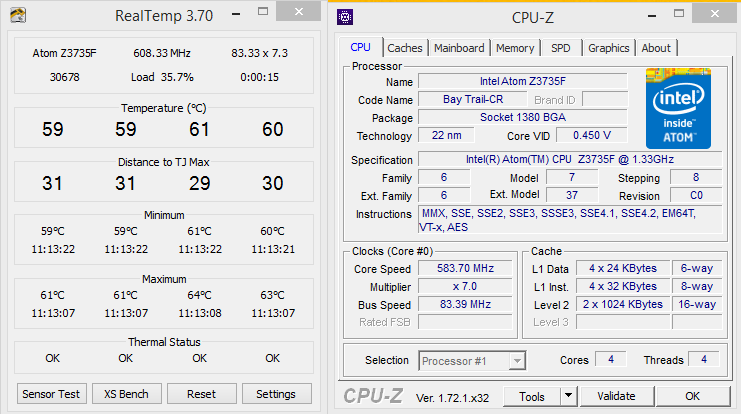
Task: Start the XS Bench benchmark
Action: pos(127,394)
